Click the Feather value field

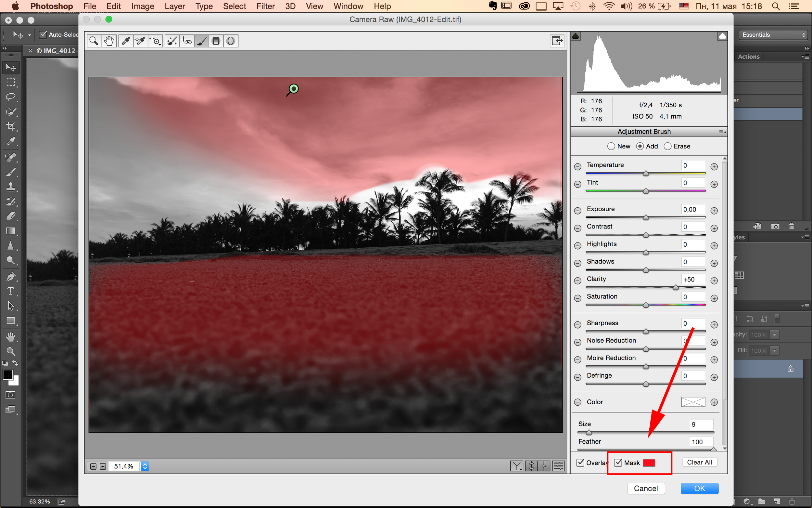pyautogui.click(x=701, y=441)
